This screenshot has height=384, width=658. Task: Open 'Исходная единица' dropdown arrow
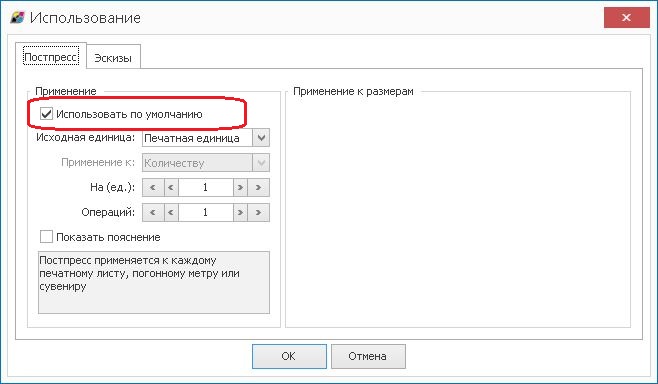[x=261, y=138]
